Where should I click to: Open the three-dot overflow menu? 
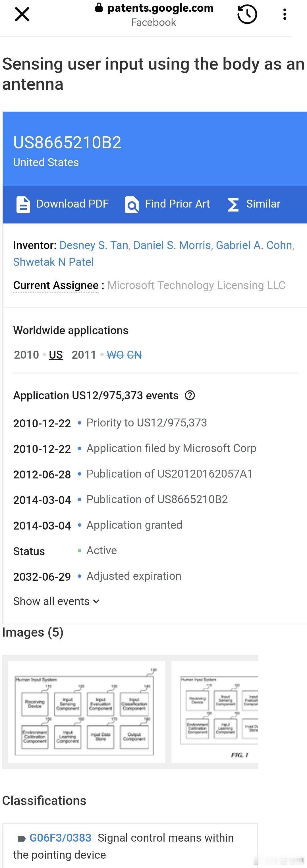click(x=285, y=14)
